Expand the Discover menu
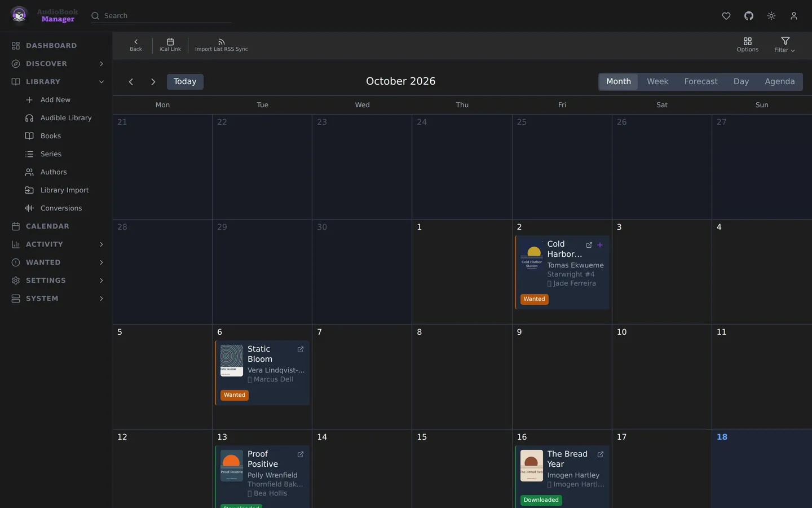The image size is (812, 508). 56,64
